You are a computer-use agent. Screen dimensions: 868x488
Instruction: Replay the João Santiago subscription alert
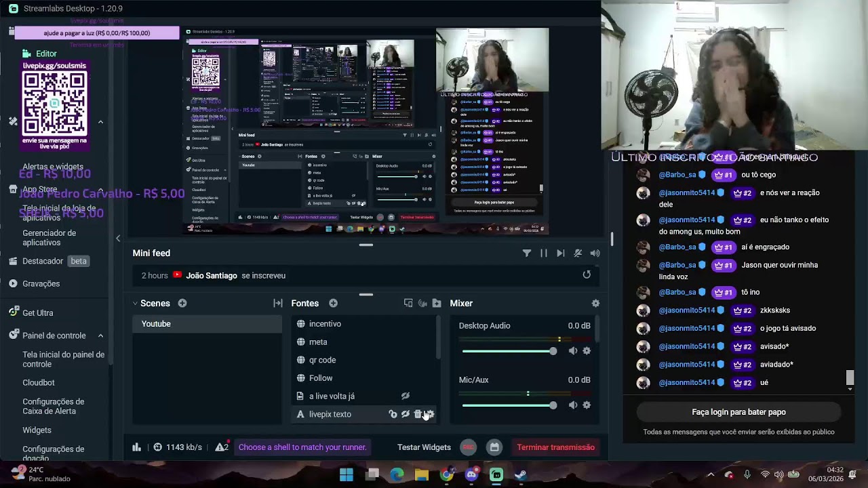[587, 274]
